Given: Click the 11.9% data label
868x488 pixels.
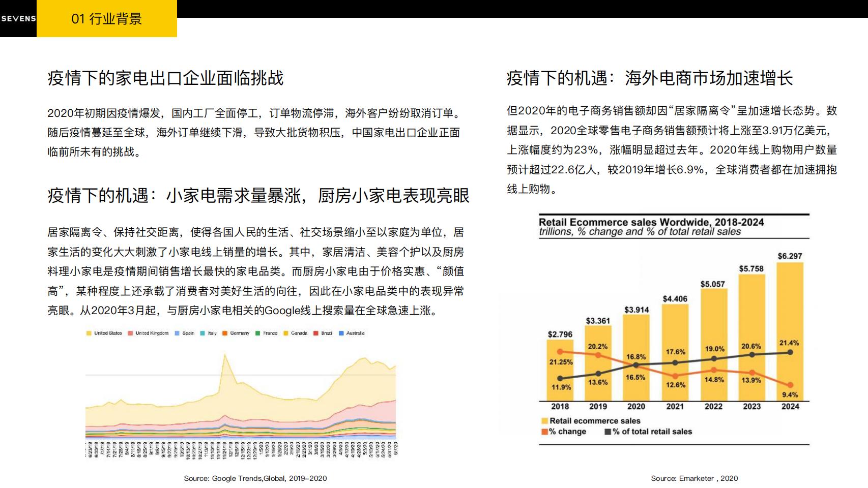Looking at the screenshot, I should coord(561,387).
